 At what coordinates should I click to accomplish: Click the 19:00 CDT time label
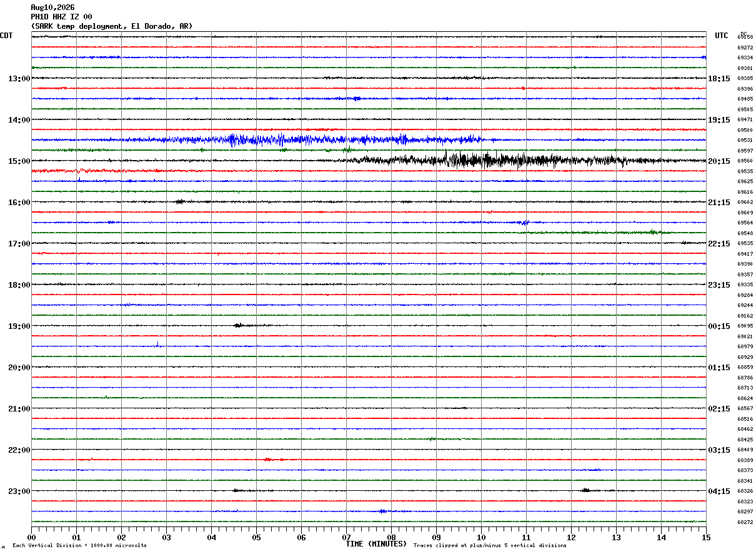(19, 326)
